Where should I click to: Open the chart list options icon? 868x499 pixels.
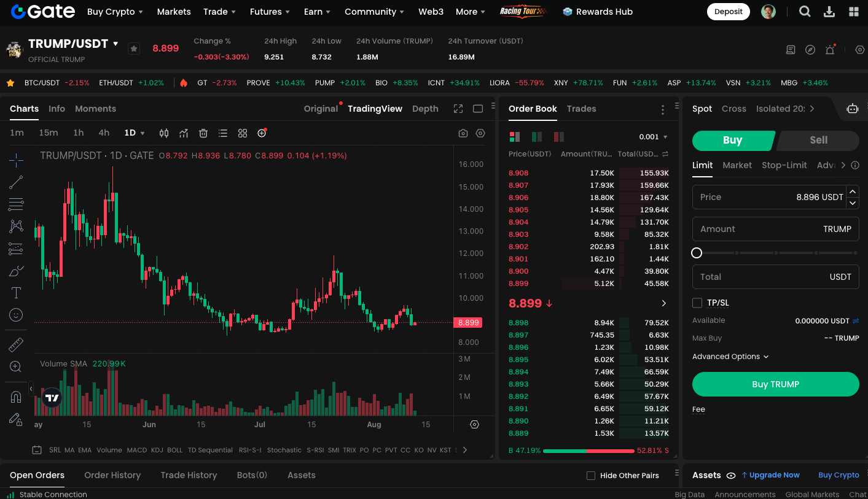pyautogui.click(x=223, y=133)
